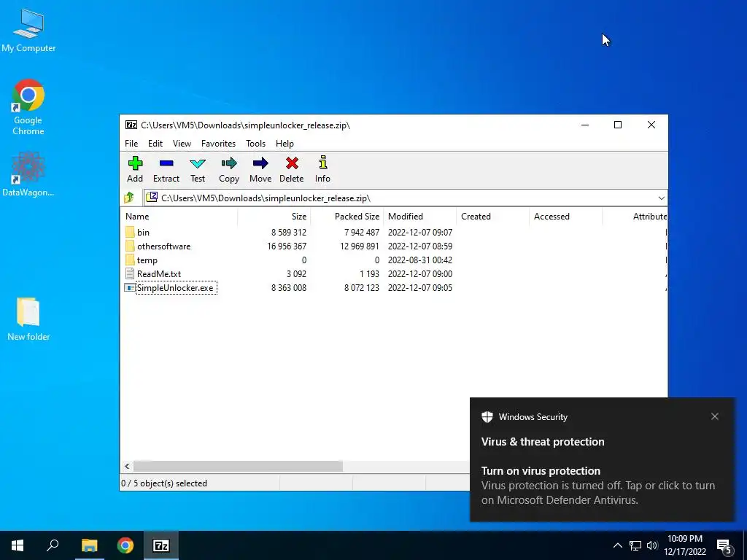Open Chrome from the taskbar
This screenshot has width=747, height=560.
[125, 545]
